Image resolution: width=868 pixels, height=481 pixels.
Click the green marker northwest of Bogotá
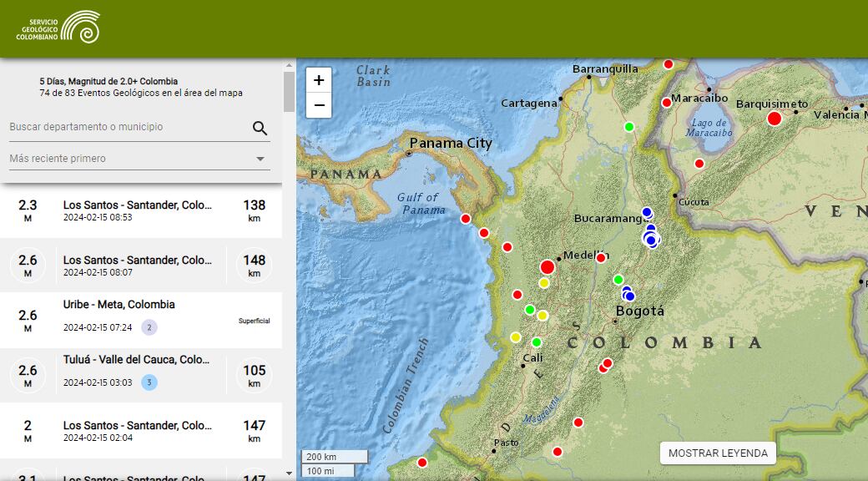coord(618,280)
